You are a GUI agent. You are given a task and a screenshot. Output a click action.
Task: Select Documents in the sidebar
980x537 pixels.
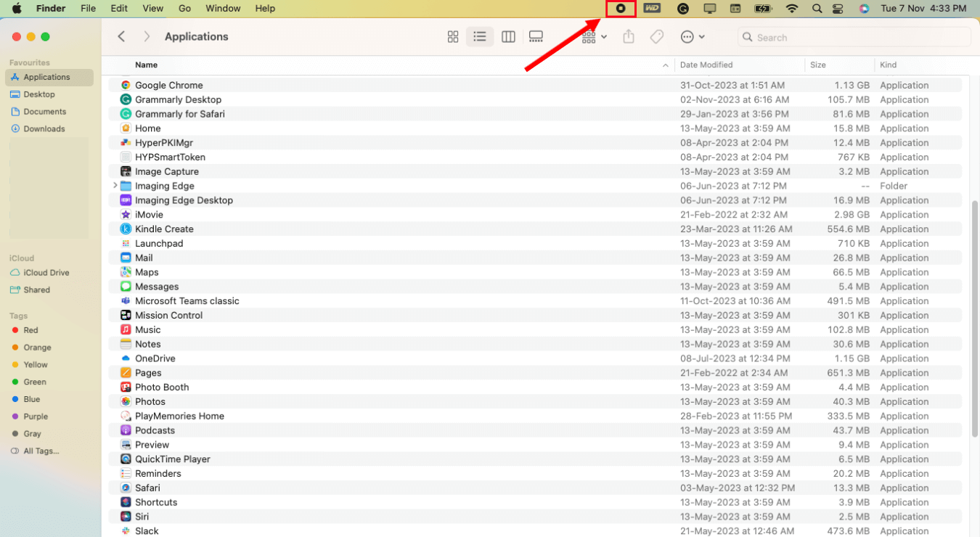(49, 112)
